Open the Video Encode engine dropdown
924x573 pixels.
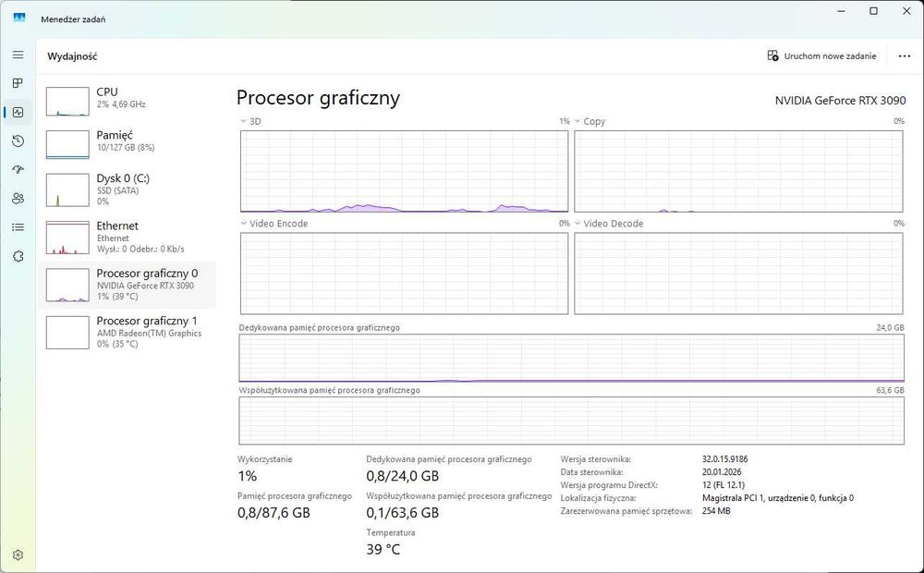[274, 224]
